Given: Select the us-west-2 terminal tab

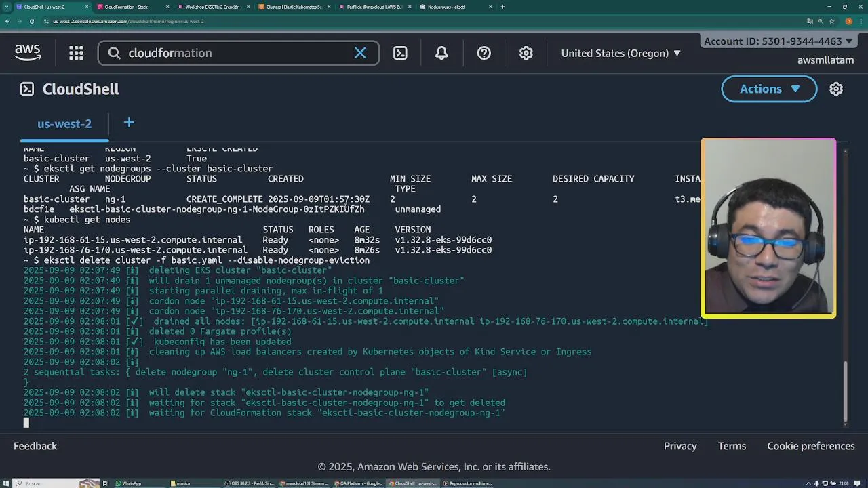Looking at the screenshot, I should pos(64,124).
